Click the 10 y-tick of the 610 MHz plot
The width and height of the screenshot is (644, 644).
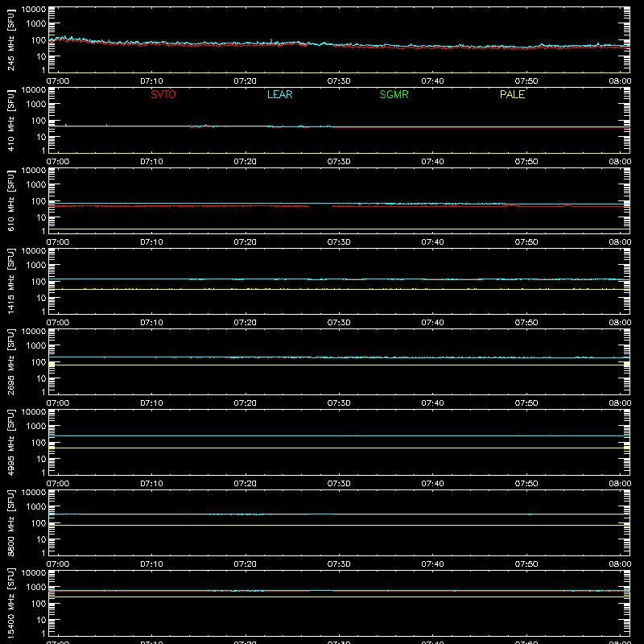41,217
